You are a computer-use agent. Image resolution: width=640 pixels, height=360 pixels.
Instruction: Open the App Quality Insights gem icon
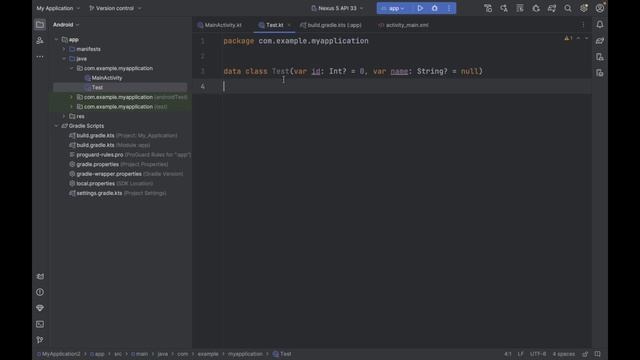40,308
